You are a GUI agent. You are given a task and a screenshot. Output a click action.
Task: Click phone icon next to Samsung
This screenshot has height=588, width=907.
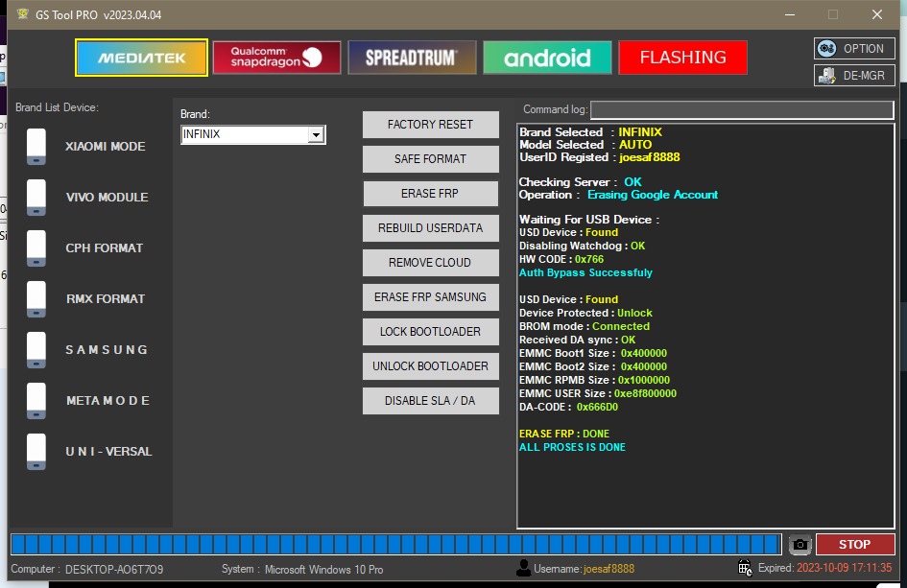(x=36, y=350)
